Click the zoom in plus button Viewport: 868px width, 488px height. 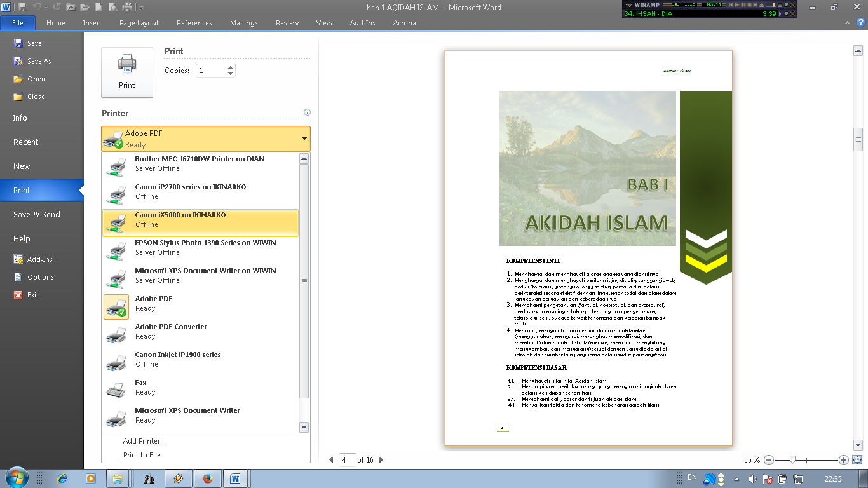844,460
